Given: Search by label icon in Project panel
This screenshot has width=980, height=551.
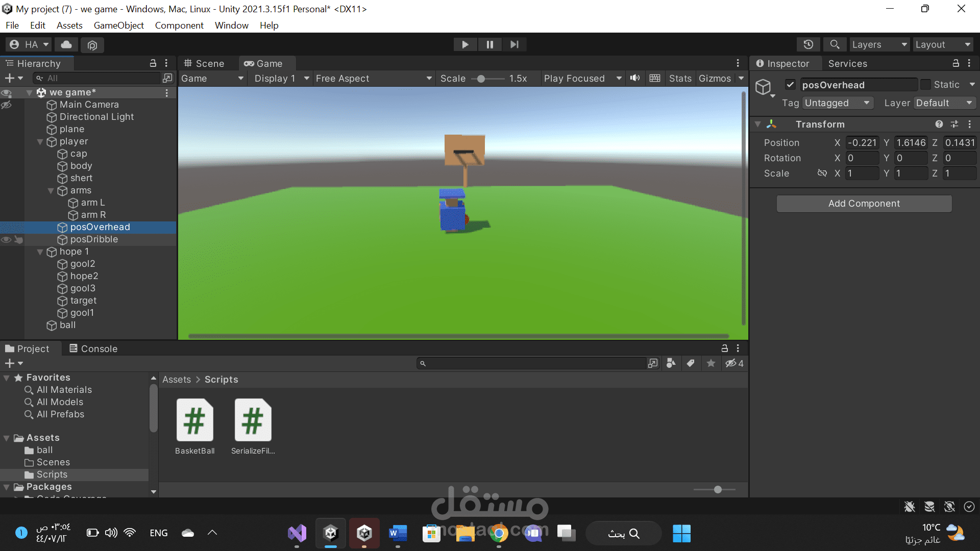Looking at the screenshot, I should (691, 363).
